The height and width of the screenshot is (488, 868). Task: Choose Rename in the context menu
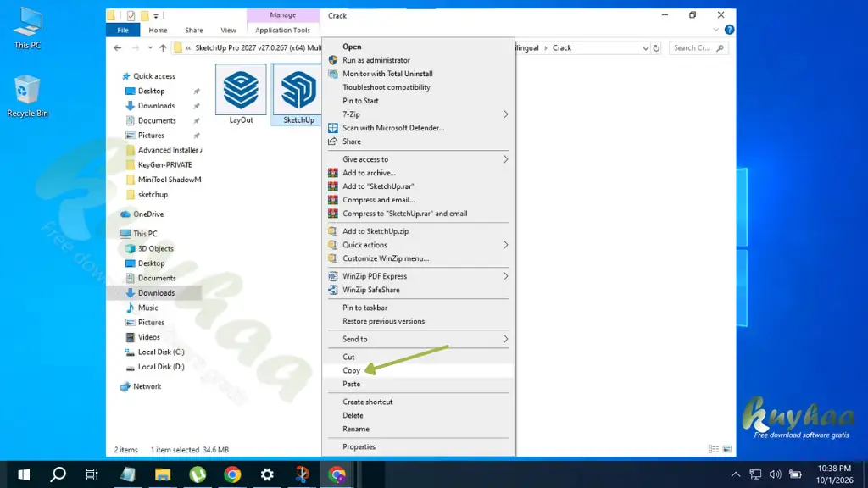[x=356, y=430]
